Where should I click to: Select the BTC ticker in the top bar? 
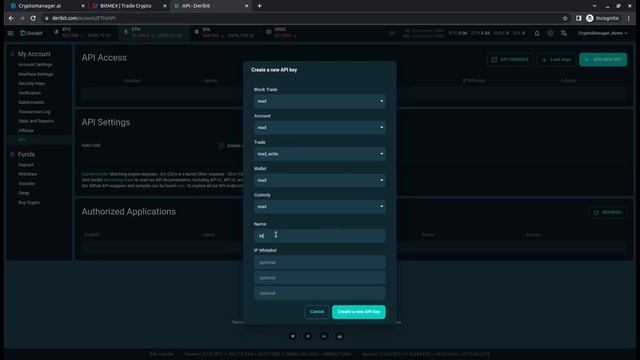click(x=83, y=33)
